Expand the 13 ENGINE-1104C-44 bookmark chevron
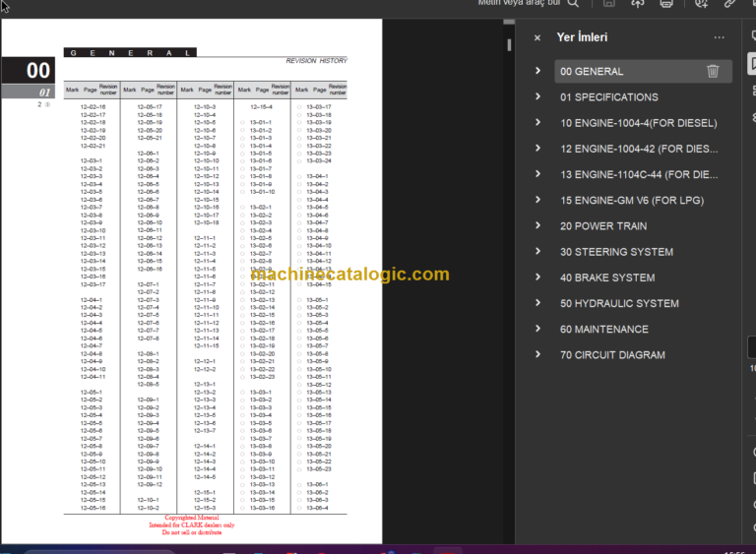The height and width of the screenshot is (554, 756). tap(537, 174)
